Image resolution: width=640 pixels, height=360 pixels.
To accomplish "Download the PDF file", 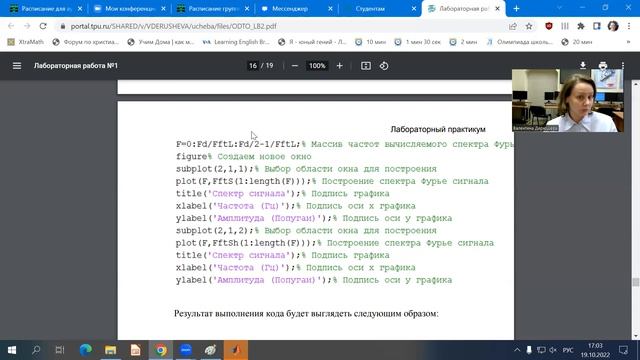I will (583, 66).
